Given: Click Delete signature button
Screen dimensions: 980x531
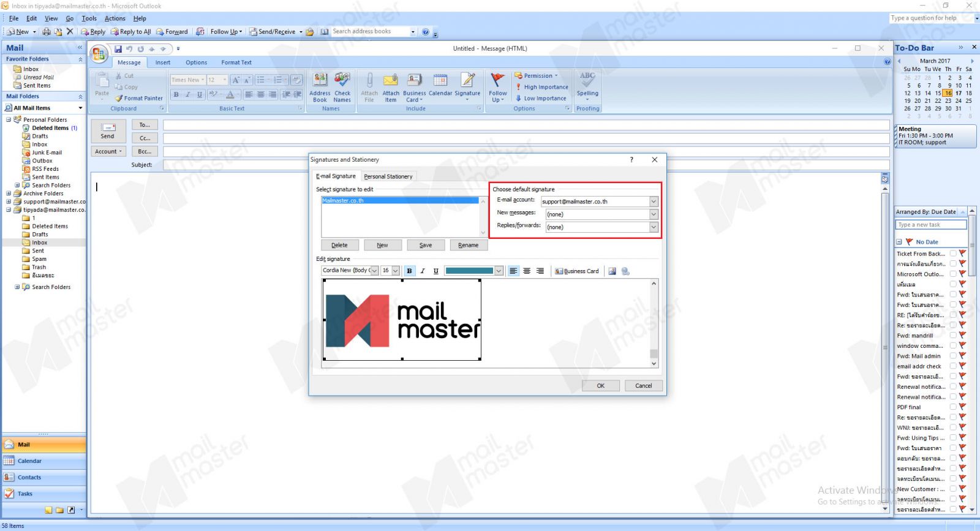Looking at the screenshot, I should [x=339, y=245].
